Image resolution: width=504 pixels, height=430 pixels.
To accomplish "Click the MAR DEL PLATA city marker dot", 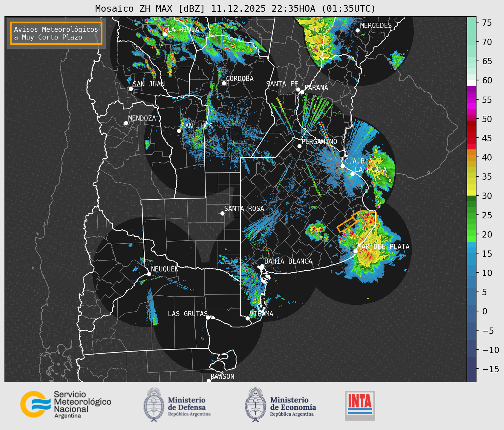I will (355, 251).
